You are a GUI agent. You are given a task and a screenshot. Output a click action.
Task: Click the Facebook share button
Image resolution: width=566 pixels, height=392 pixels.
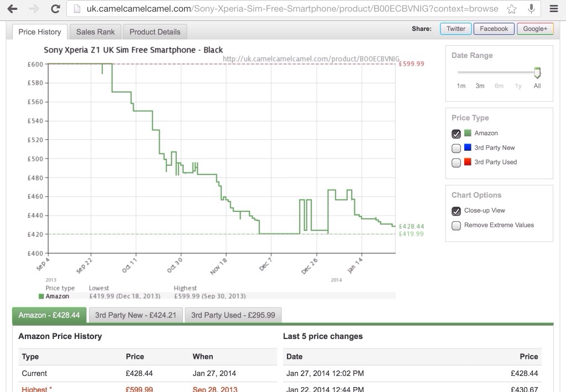[x=494, y=29]
